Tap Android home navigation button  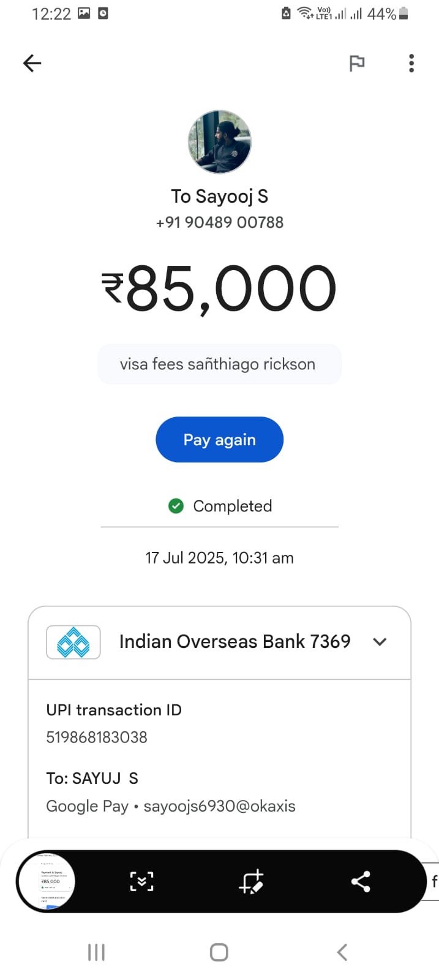219,952
